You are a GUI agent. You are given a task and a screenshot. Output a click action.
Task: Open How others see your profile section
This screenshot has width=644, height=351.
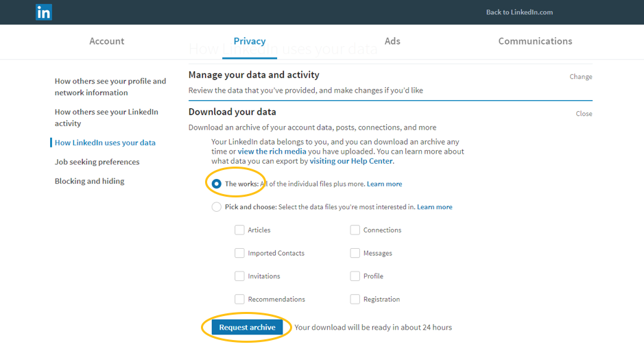pos(110,86)
